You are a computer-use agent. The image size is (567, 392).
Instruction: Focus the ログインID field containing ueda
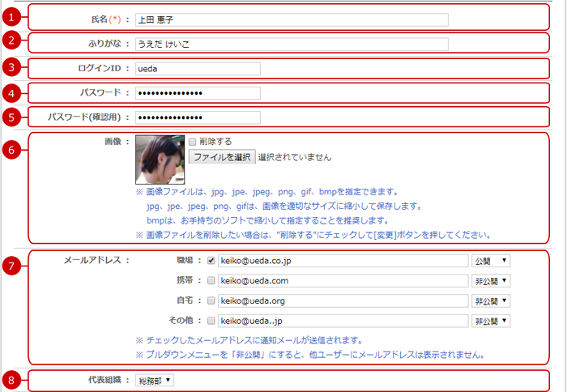[197, 69]
